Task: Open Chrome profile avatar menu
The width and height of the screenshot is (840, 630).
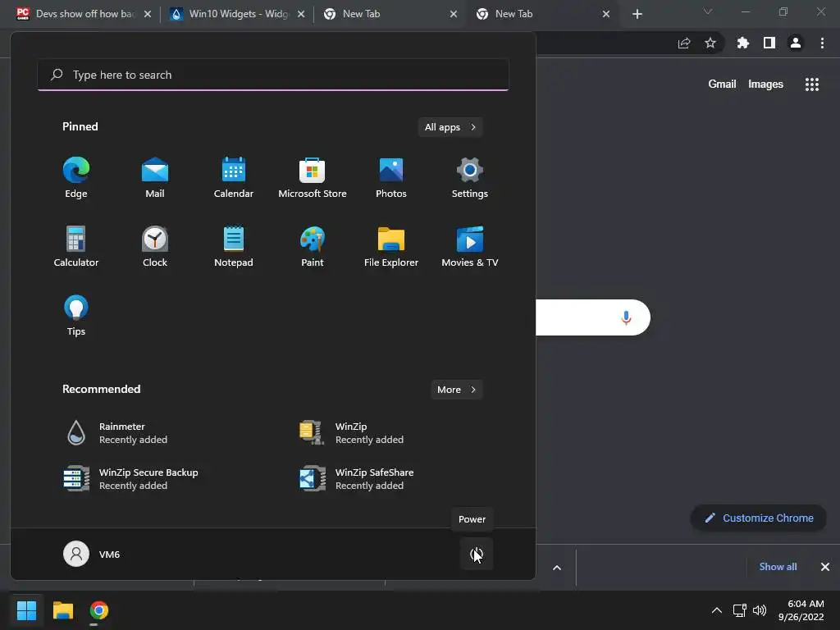Action: click(x=796, y=43)
